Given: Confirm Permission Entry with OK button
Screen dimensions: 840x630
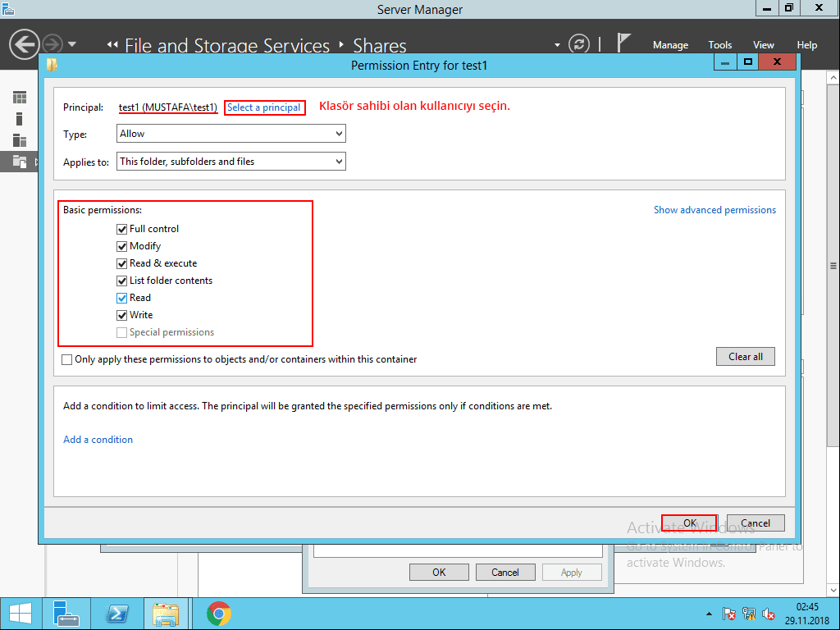Looking at the screenshot, I should click(x=689, y=523).
